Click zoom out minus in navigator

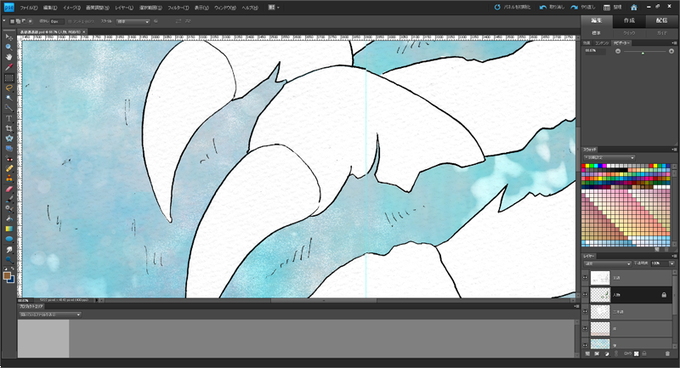618,51
